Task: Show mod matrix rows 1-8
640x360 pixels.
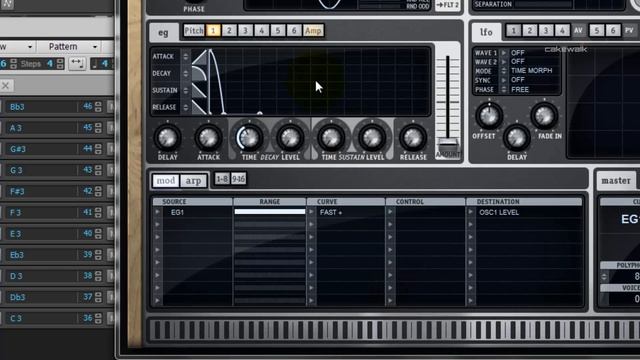Action: pos(222,179)
